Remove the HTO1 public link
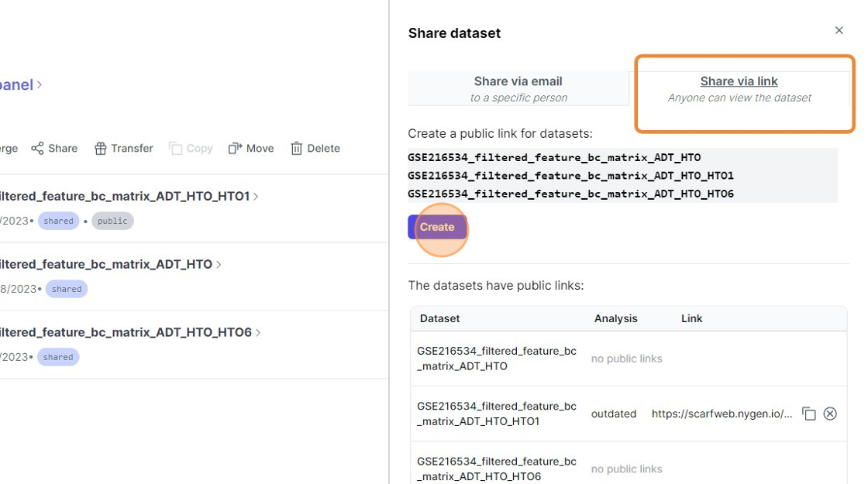Image resolution: width=868 pixels, height=484 pixels. 830,414
